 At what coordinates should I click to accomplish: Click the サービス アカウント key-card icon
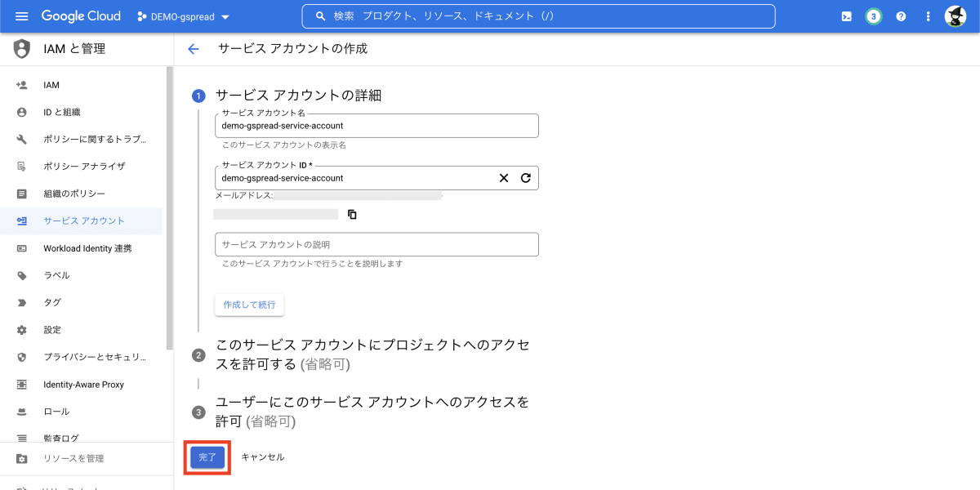pos(22,221)
